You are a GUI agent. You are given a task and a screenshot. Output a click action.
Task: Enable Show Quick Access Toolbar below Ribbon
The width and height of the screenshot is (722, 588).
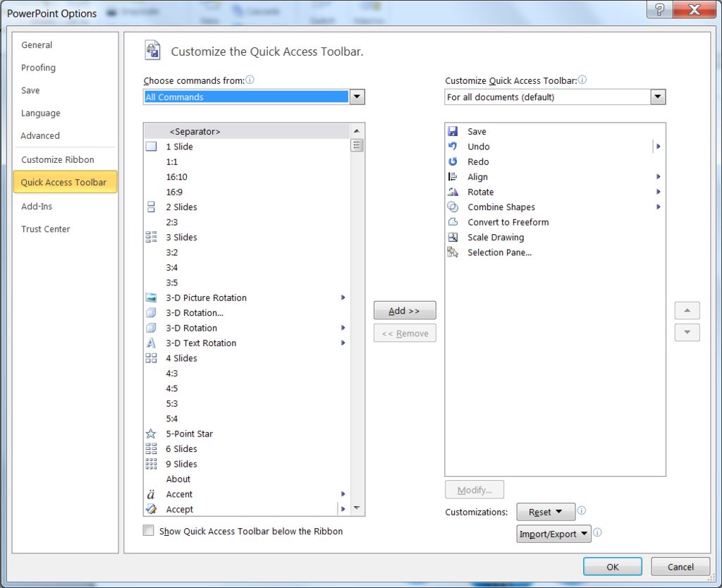(x=149, y=531)
